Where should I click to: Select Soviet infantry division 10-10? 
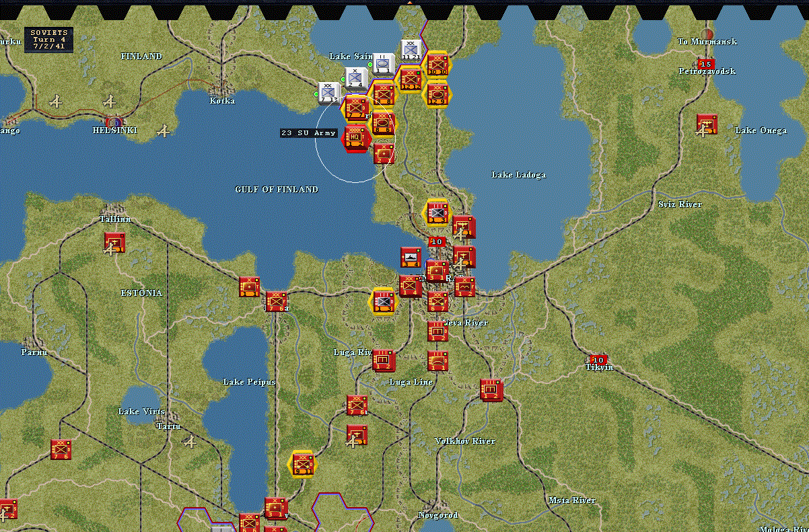[437, 64]
